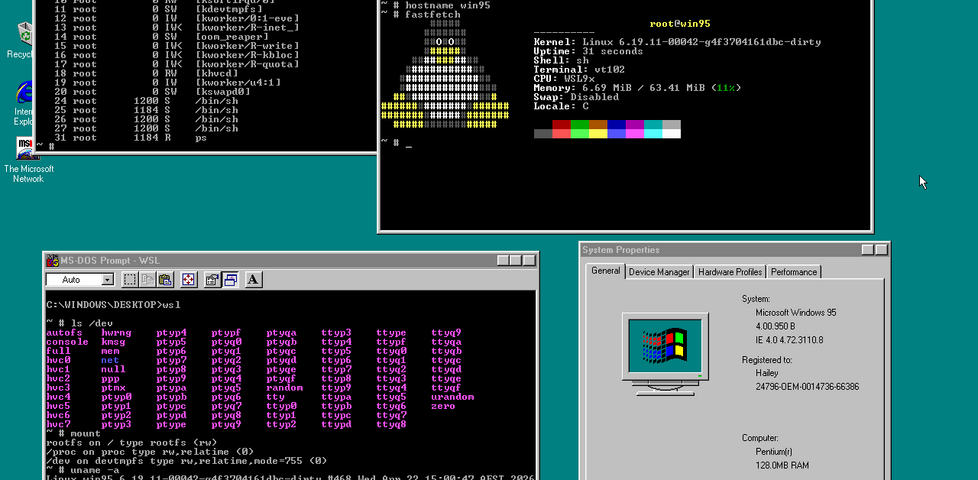
Task: Click the 'kmsg' device entry
Action: point(113,342)
